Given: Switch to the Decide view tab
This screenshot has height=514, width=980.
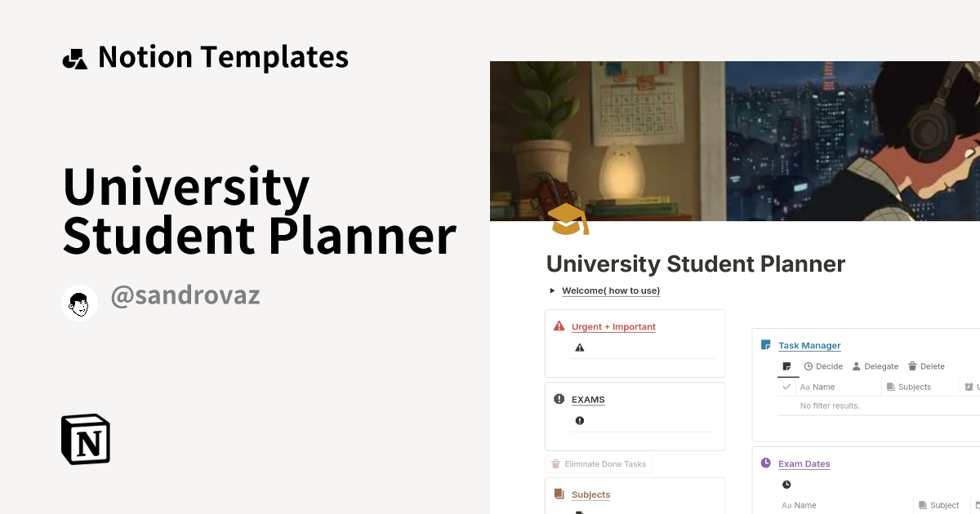Looking at the screenshot, I should point(823,366).
